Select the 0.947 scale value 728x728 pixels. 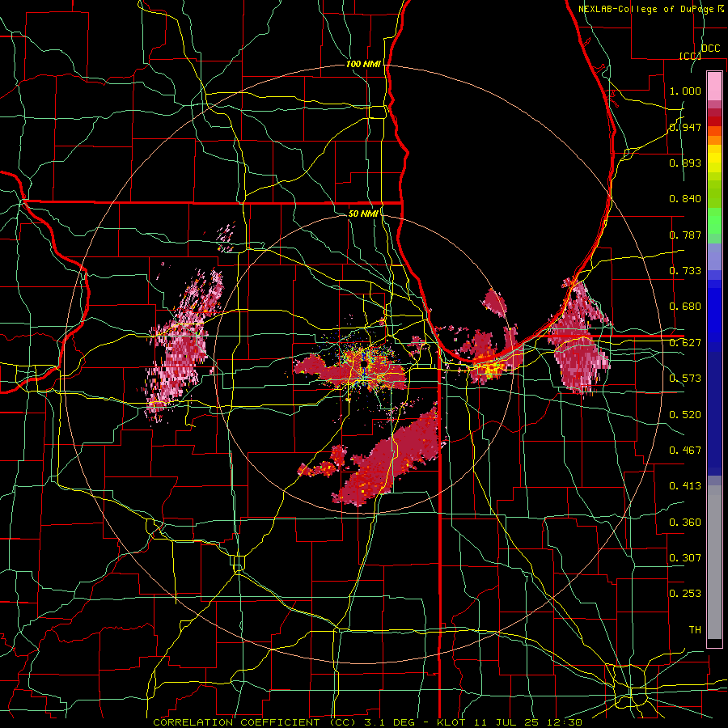click(685, 127)
